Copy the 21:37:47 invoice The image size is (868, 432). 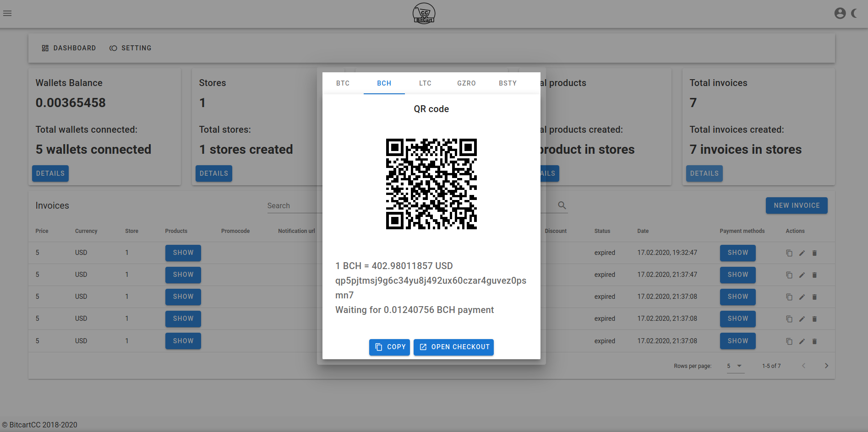789,275
